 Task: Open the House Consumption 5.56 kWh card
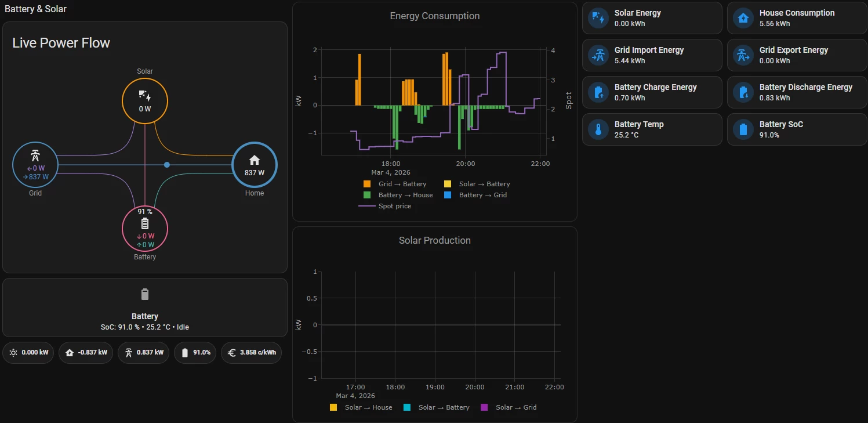tap(797, 18)
